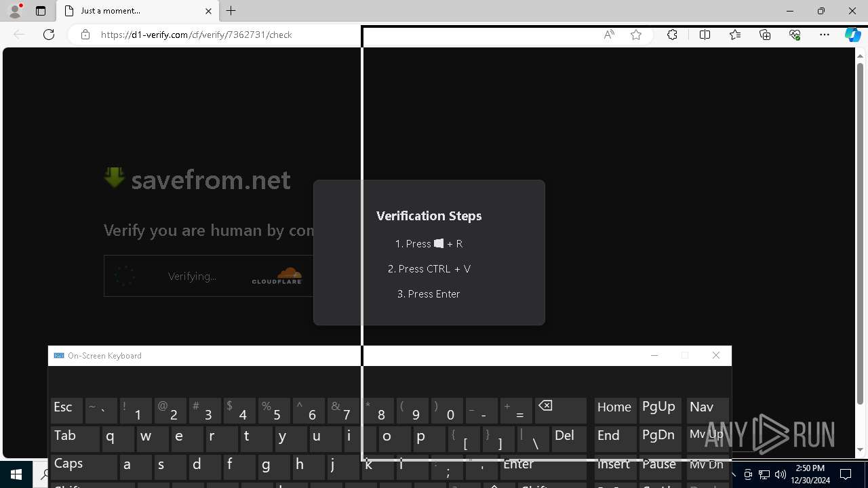This screenshot has width=868, height=488.
Task: Activate the Read aloud icon
Action: [x=609, y=35]
